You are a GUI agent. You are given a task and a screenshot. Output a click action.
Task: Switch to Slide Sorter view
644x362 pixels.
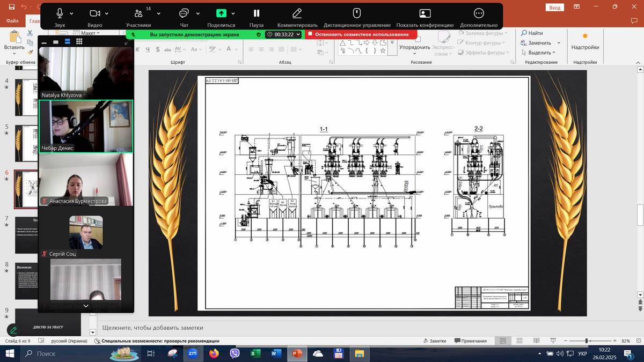coord(519,341)
